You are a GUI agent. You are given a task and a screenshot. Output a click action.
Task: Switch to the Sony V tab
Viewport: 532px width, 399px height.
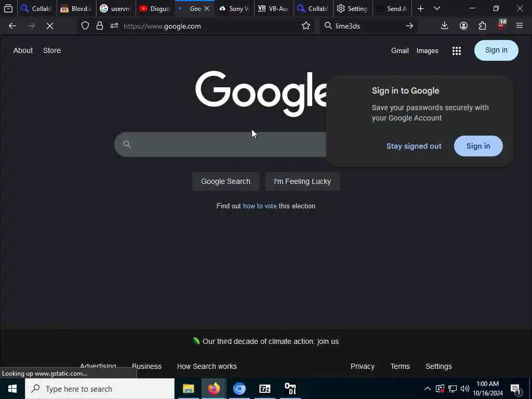(x=234, y=9)
